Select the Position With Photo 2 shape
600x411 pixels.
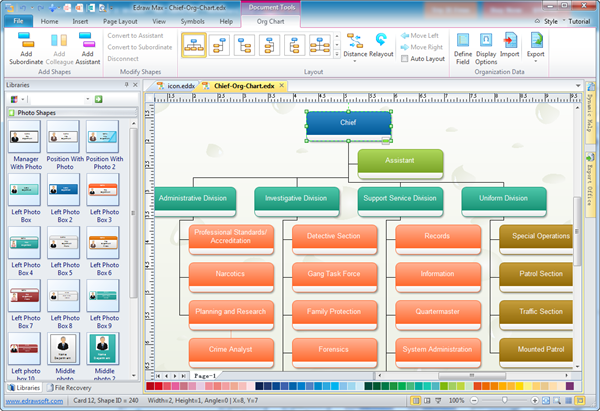point(104,145)
